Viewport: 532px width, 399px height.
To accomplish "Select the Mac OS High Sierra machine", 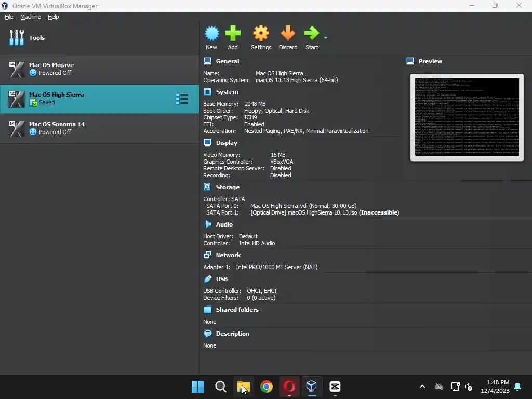I will coord(99,99).
